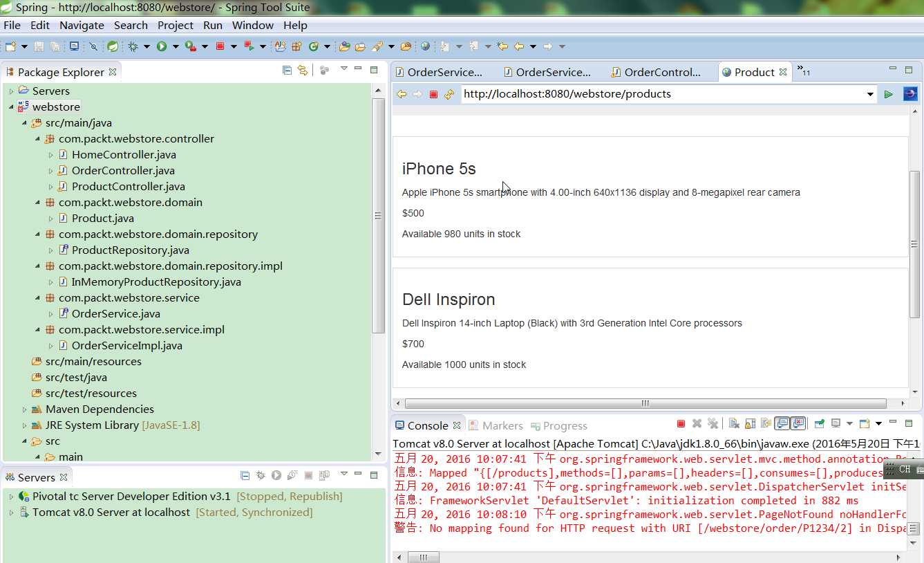This screenshot has width=924, height=563.
Task: Click browser Back arrow in Product tab
Action: (402, 94)
